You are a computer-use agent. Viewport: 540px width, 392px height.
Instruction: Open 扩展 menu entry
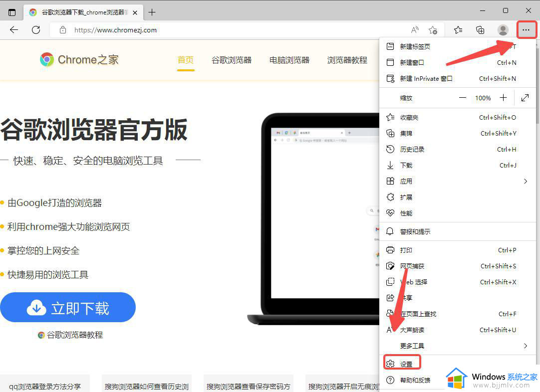(x=457, y=197)
